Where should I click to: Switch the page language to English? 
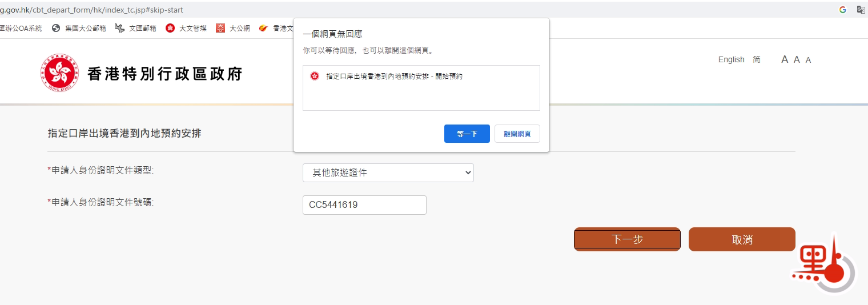731,59
